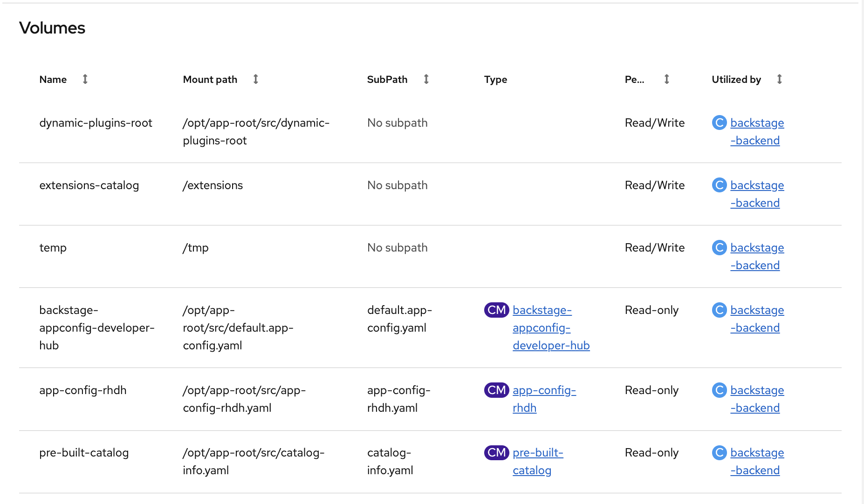Click Read-only in backstage-appconfig-developer-hub row
This screenshot has width=864, height=504.
pos(651,310)
